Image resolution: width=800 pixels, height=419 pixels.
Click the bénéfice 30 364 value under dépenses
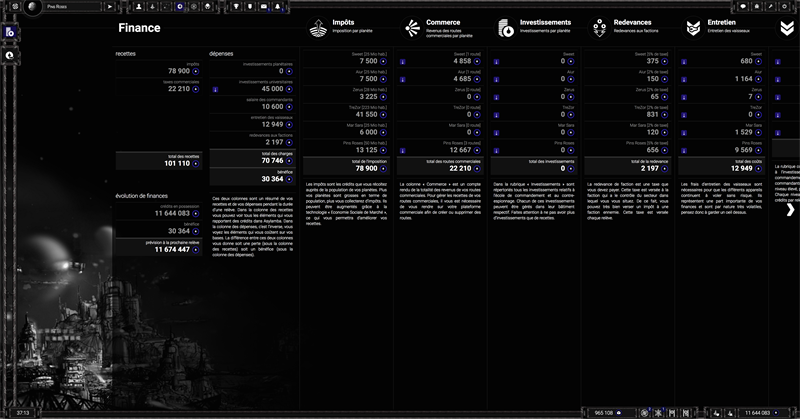coord(270,179)
